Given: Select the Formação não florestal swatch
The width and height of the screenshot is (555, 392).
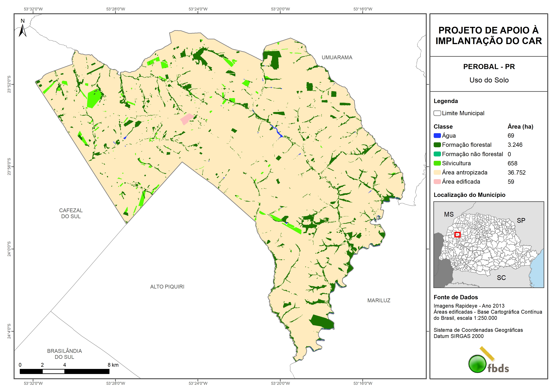Looking at the screenshot, I should tap(437, 154).
